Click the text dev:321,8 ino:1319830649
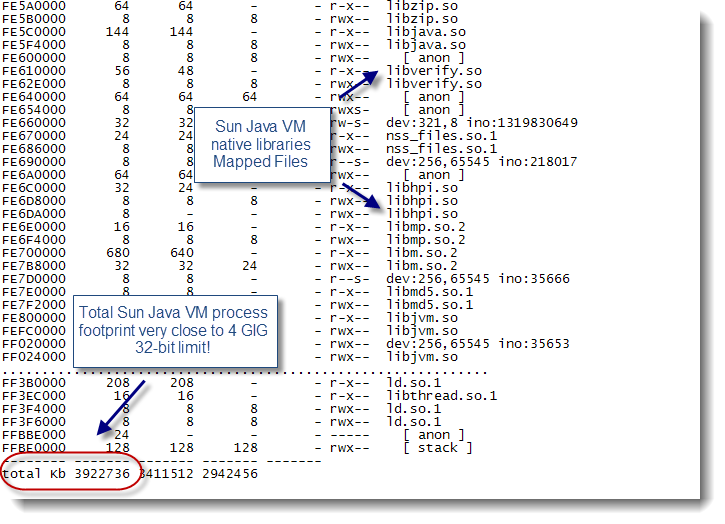Image resolution: width=725 pixels, height=524 pixels. 482,123
